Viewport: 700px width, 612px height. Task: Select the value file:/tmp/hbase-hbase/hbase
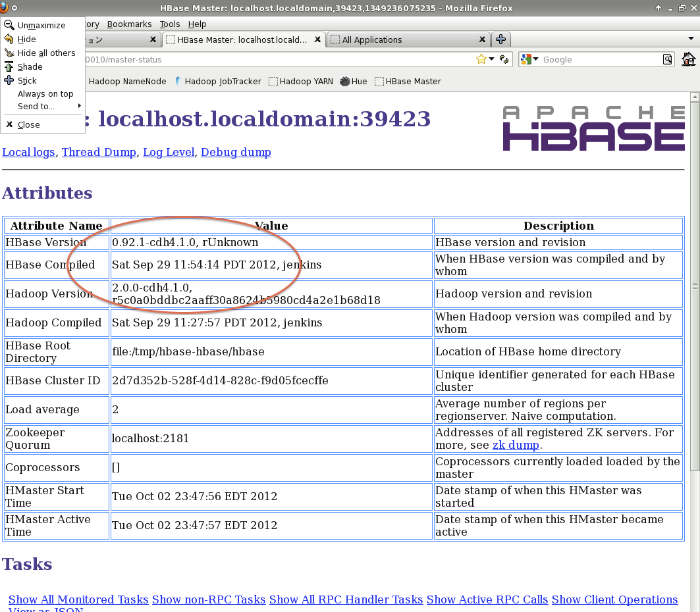[188, 351]
